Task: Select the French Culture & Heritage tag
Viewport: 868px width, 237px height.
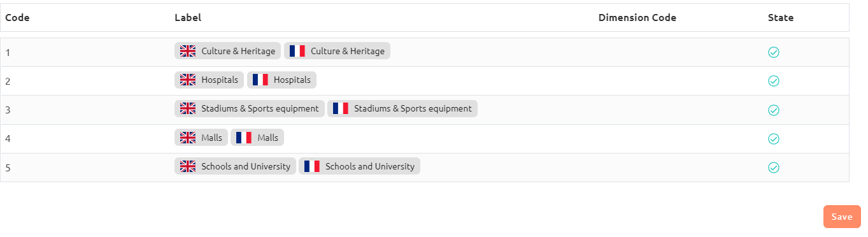Action: point(337,51)
